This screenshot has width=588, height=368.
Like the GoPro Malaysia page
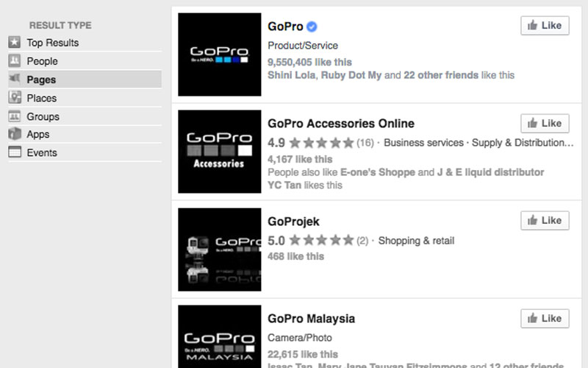tap(545, 319)
